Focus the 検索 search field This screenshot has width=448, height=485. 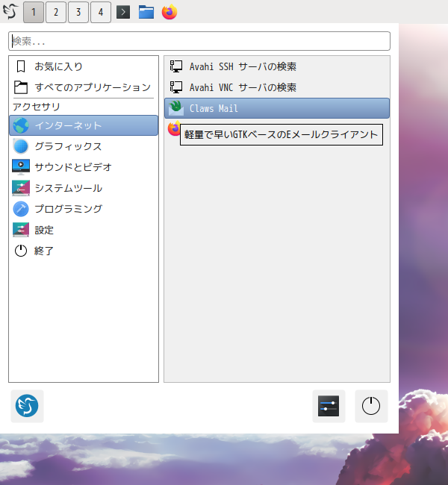tap(199, 41)
